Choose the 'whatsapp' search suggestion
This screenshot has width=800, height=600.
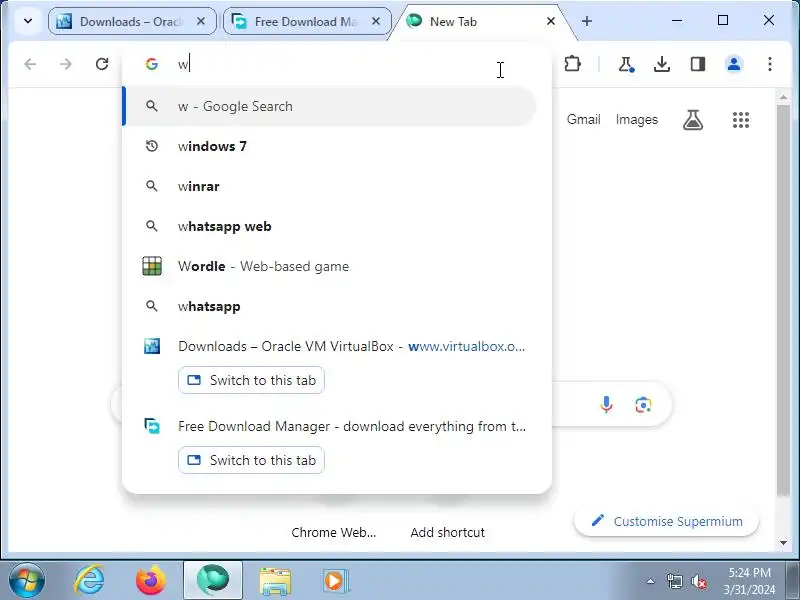[330, 306]
